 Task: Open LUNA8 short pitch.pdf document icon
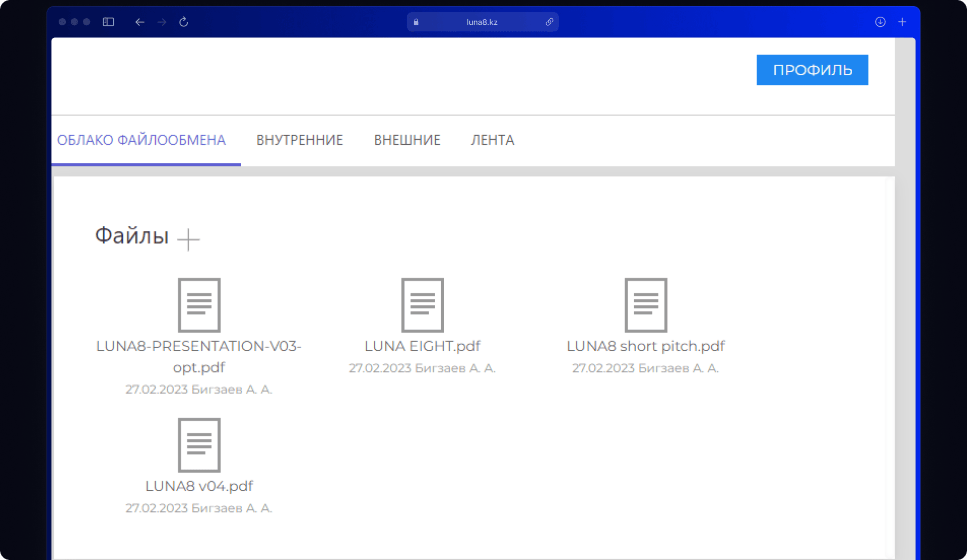pyautogui.click(x=645, y=305)
